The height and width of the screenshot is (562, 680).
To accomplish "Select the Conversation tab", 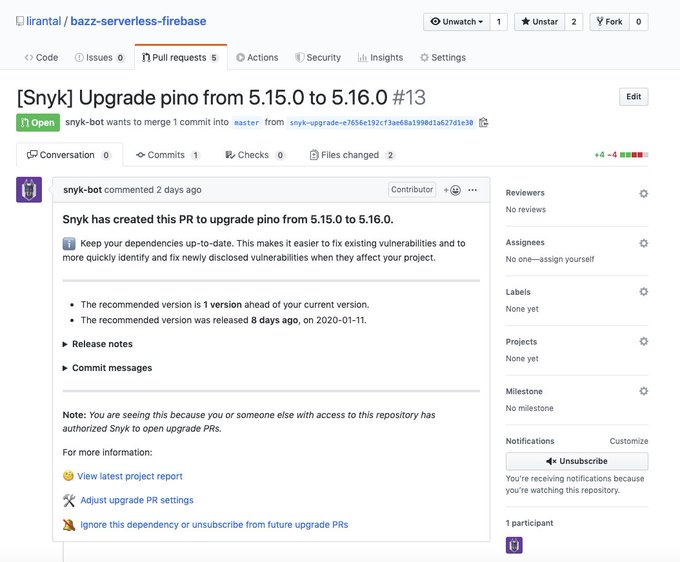I will [x=69, y=155].
